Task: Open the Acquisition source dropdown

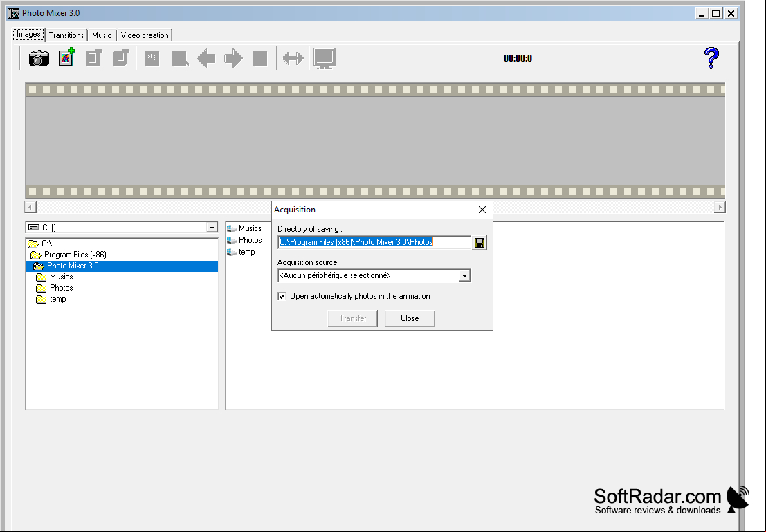Action: pyautogui.click(x=464, y=276)
